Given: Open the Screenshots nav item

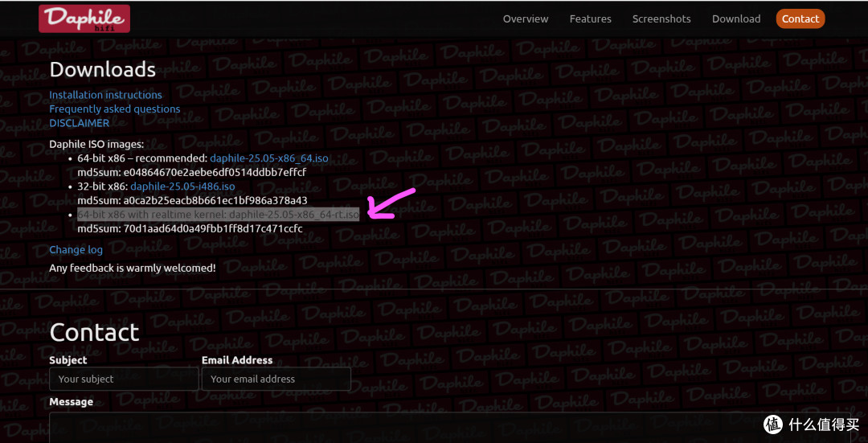Looking at the screenshot, I should coord(661,18).
